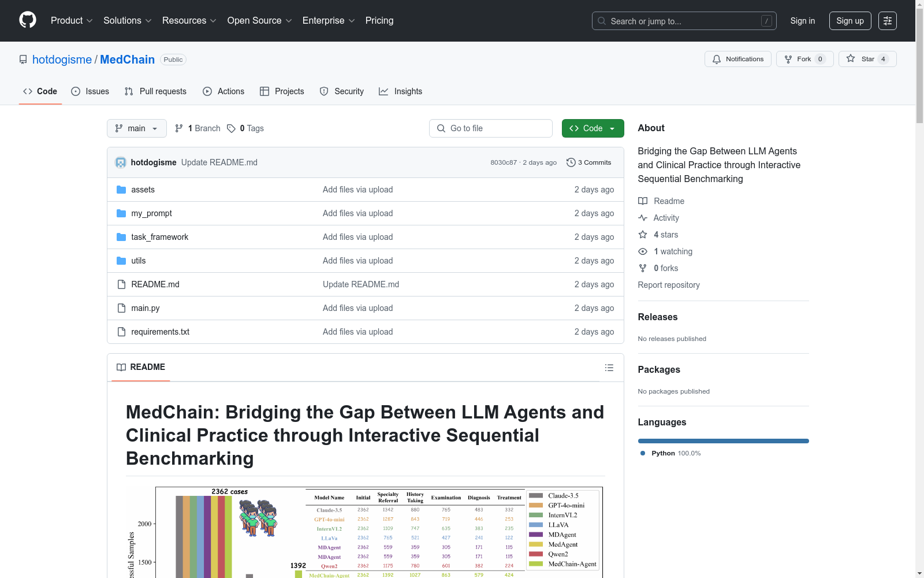The width and height of the screenshot is (924, 578).
Task: Click the task_framework folder icon
Action: coord(121,237)
